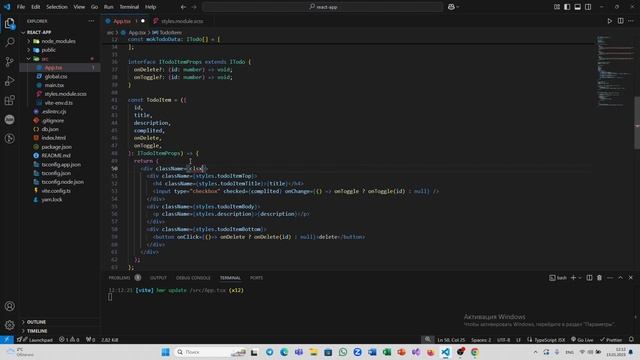Viewport: 640px width, 360px height.
Task: Click Spaces: 2 indentation setting
Action: point(481,340)
